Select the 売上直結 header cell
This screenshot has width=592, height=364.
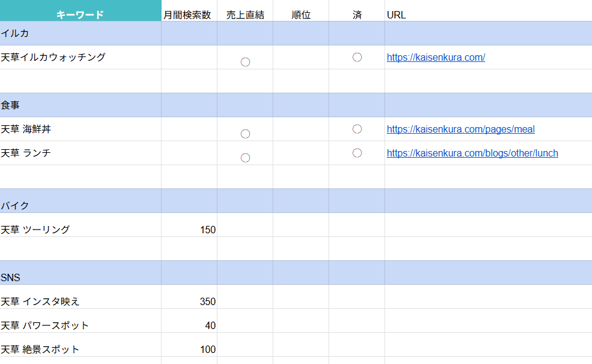tap(245, 15)
